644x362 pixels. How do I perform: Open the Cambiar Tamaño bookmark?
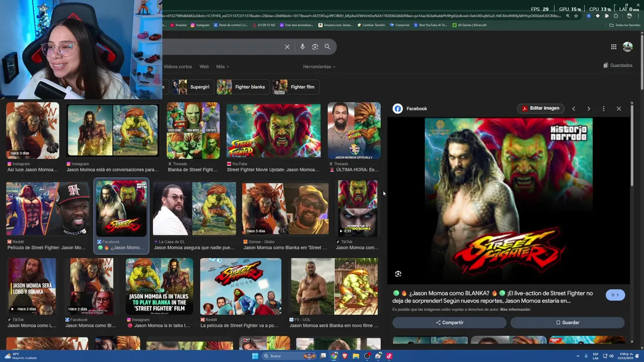(x=371, y=25)
